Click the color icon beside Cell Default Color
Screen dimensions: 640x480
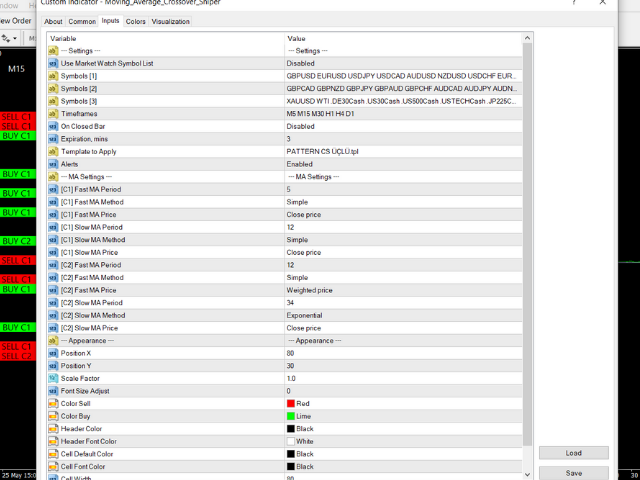click(53, 454)
